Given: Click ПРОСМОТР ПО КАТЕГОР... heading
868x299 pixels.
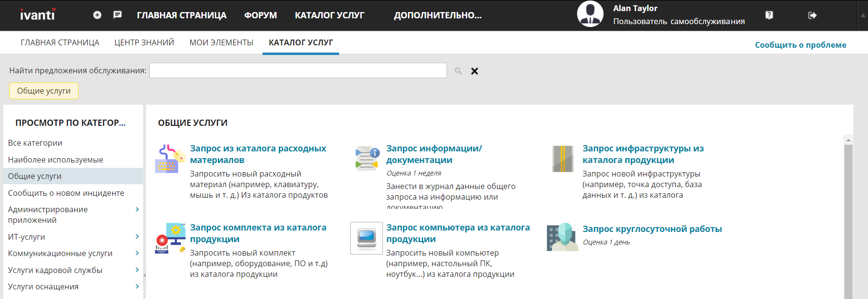Looking at the screenshot, I should tap(70, 123).
